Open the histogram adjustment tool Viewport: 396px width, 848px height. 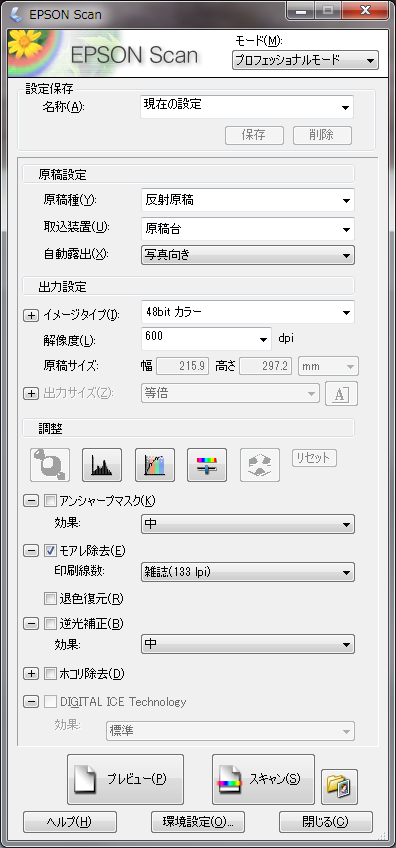(x=102, y=465)
